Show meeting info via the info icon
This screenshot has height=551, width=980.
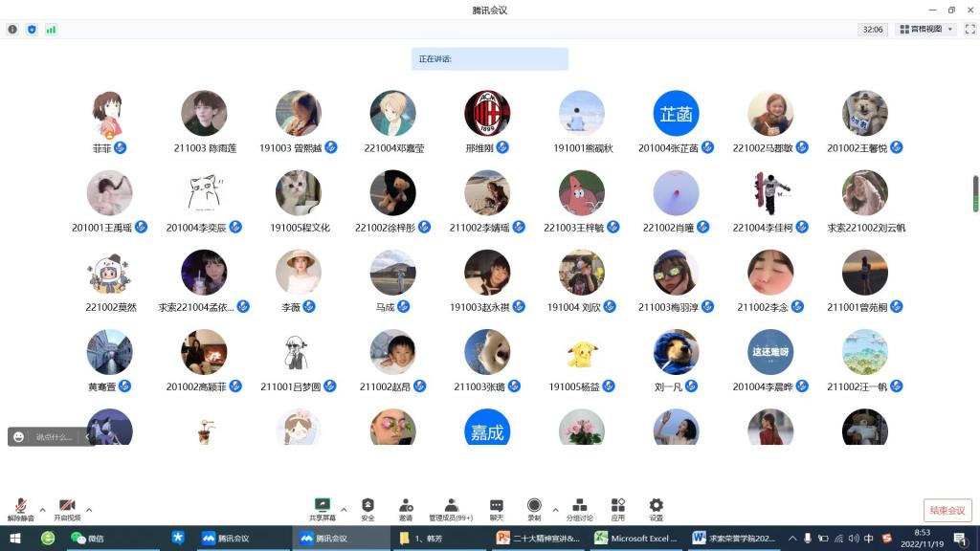tap(12, 30)
